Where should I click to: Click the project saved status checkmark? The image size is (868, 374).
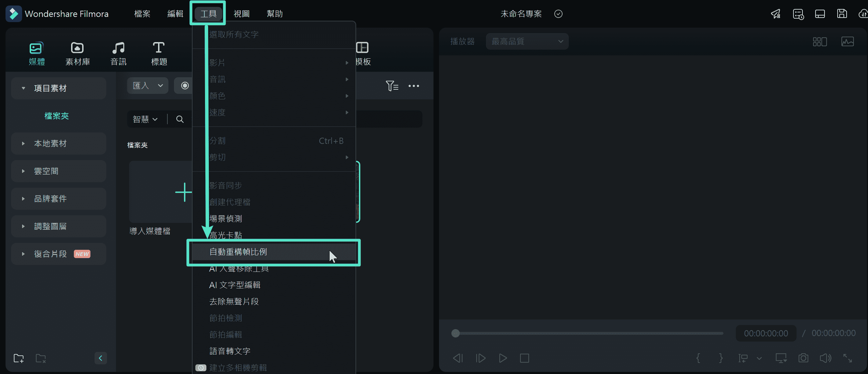(558, 14)
